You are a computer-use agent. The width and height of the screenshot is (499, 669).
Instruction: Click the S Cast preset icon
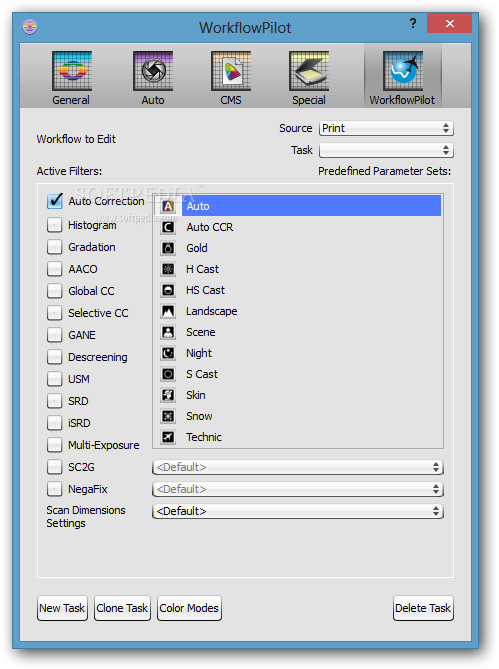[x=168, y=374]
